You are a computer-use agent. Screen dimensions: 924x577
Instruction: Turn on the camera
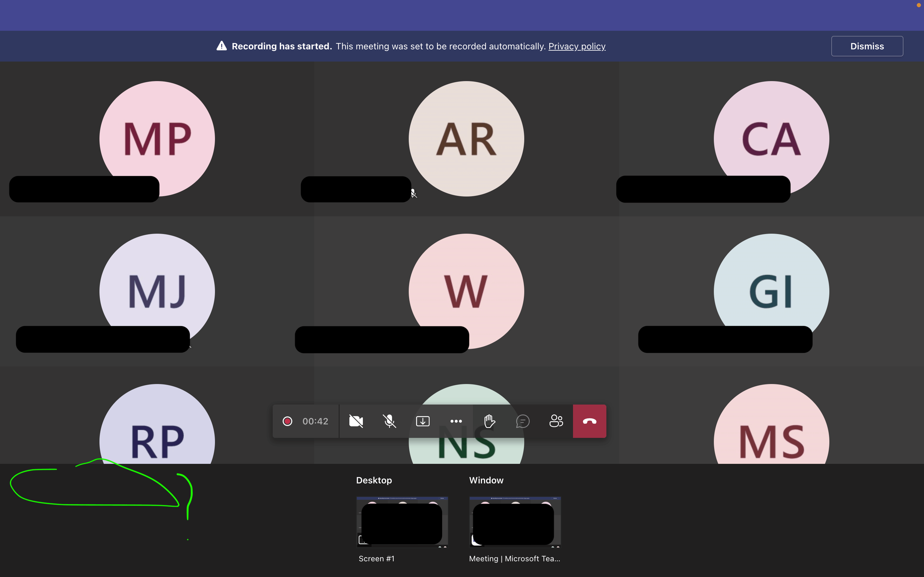coord(356,421)
